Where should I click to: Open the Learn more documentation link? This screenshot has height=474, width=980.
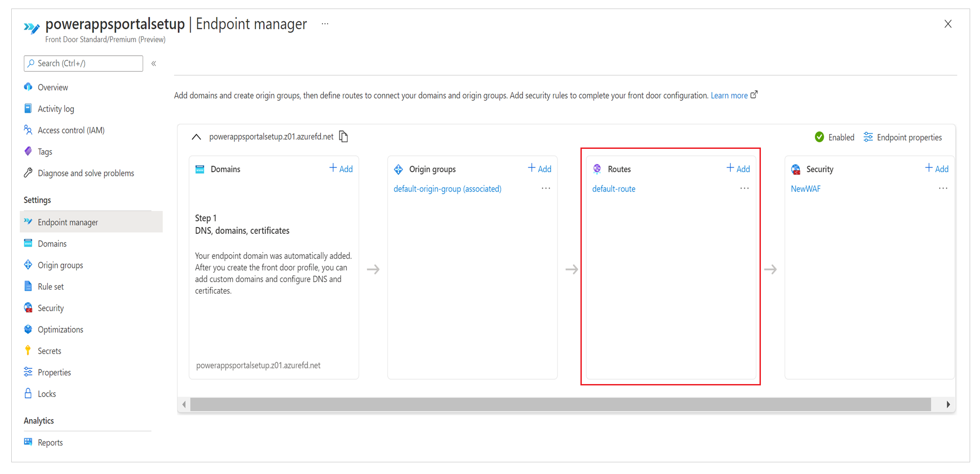(x=729, y=95)
